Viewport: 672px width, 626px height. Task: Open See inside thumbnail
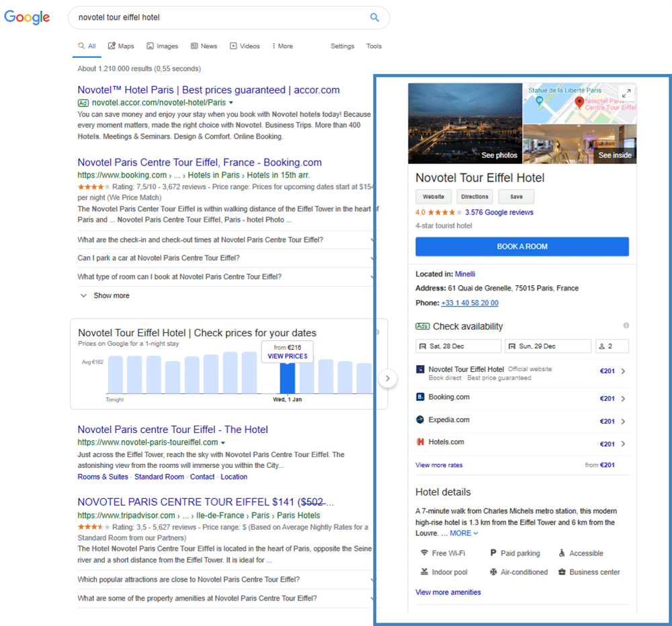click(580, 144)
